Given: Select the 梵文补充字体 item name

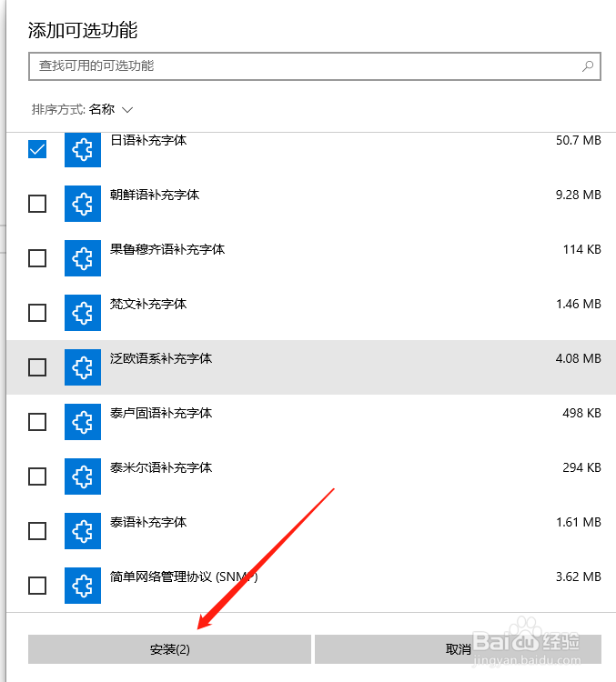Looking at the screenshot, I should [x=148, y=304].
